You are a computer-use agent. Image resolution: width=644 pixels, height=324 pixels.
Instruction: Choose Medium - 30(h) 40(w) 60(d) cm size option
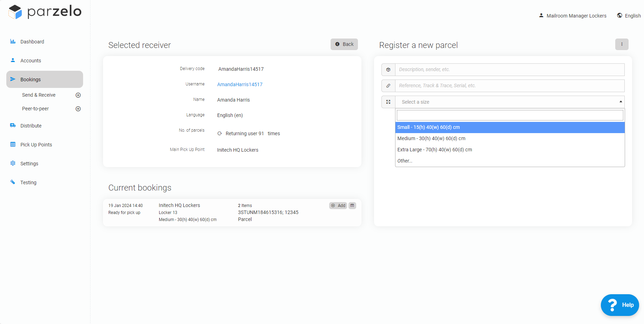point(510,138)
